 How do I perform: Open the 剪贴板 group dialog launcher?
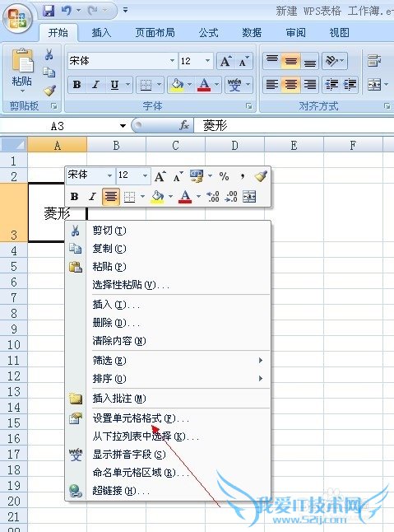53,106
